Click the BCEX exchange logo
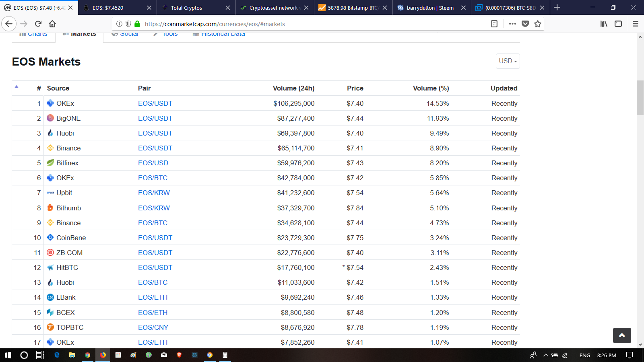This screenshot has height=362, width=644. coord(50,312)
